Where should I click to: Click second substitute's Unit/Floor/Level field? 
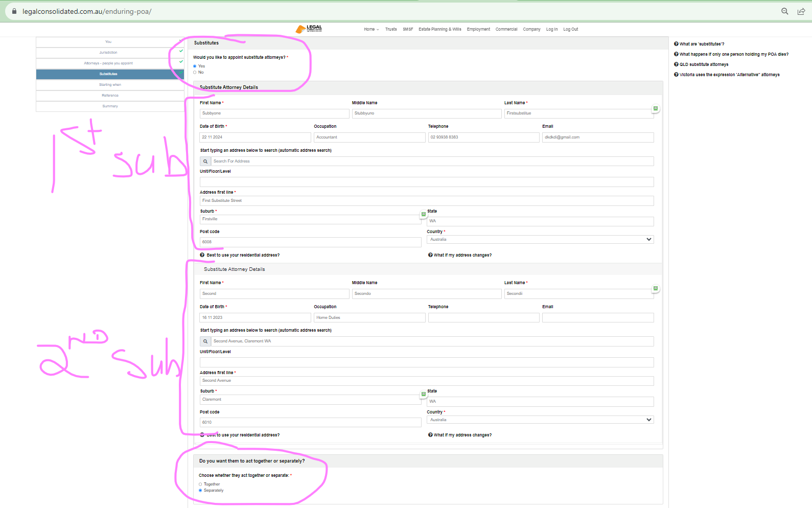427,362
